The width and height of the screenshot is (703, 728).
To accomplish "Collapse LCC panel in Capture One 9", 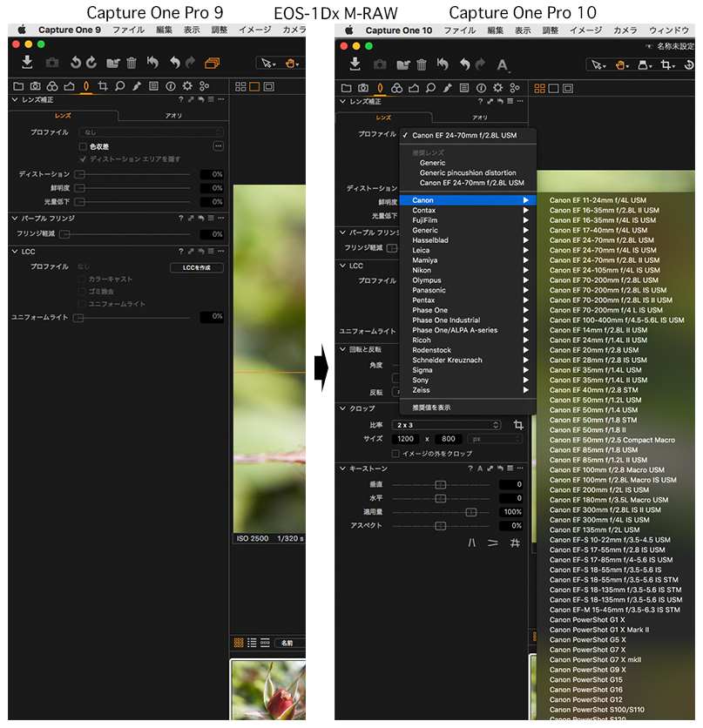I will pyautogui.click(x=15, y=252).
